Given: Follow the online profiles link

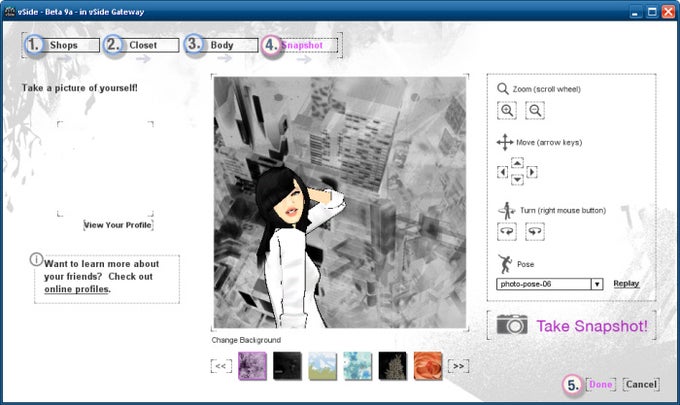Looking at the screenshot, I should [x=77, y=289].
